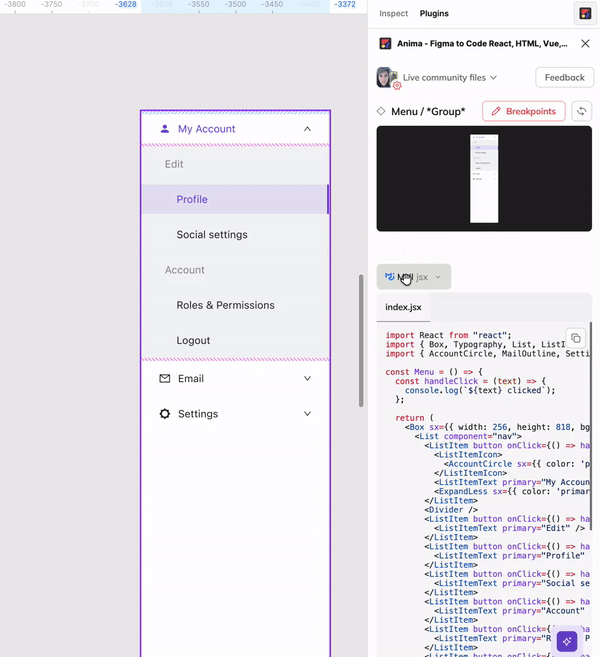Viewport: 600px width, 657px height.
Task: Open the Live community files dropdown
Action: tap(449, 77)
